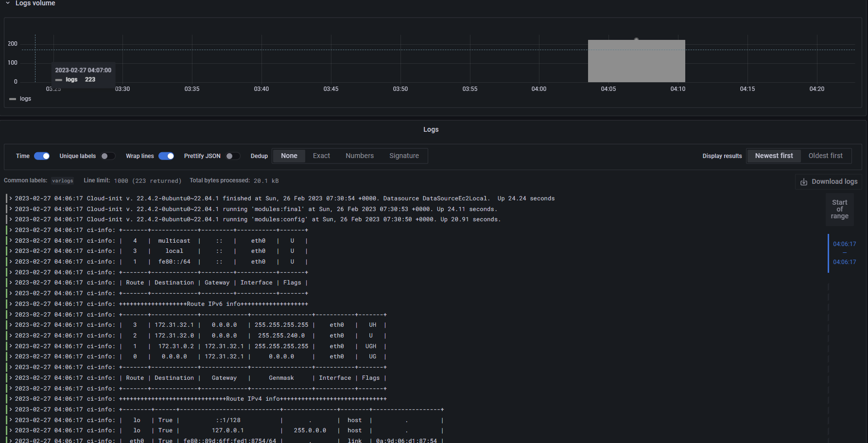Select the Signature dedup option
This screenshot has width=868, height=443.
pyautogui.click(x=404, y=156)
